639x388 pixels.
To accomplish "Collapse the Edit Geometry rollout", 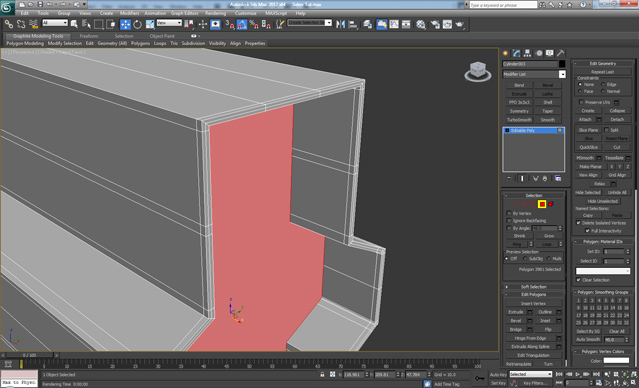I will pos(603,64).
